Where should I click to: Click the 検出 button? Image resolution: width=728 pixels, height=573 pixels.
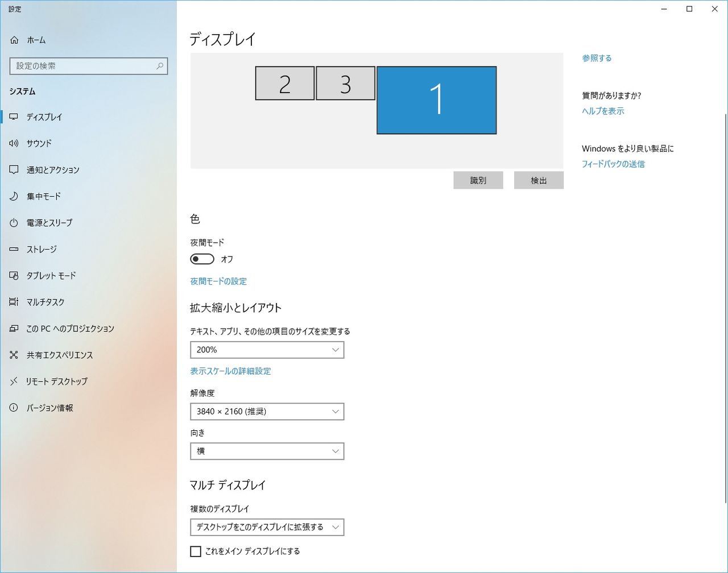[x=539, y=180]
